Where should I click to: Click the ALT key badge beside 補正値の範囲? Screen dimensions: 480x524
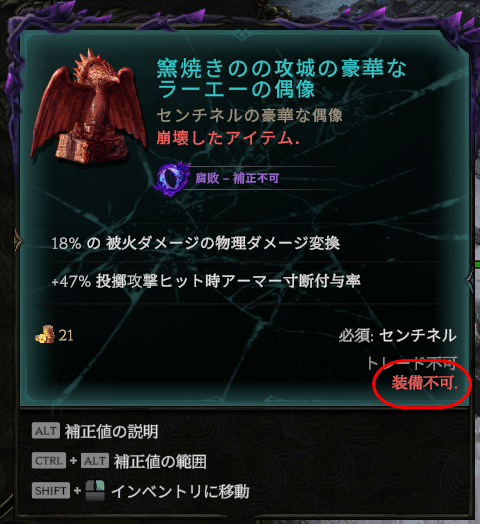(x=95, y=461)
